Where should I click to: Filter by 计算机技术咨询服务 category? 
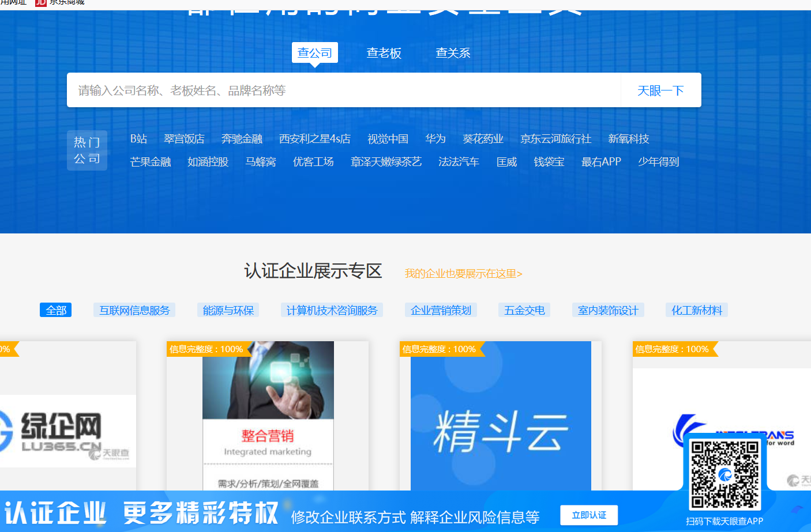coord(332,310)
